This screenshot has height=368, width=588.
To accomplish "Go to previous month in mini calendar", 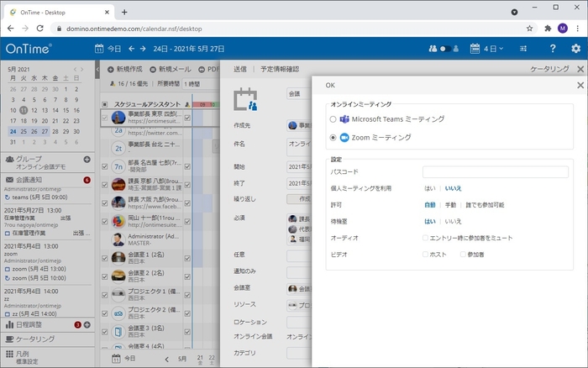I will pyautogui.click(x=75, y=69).
